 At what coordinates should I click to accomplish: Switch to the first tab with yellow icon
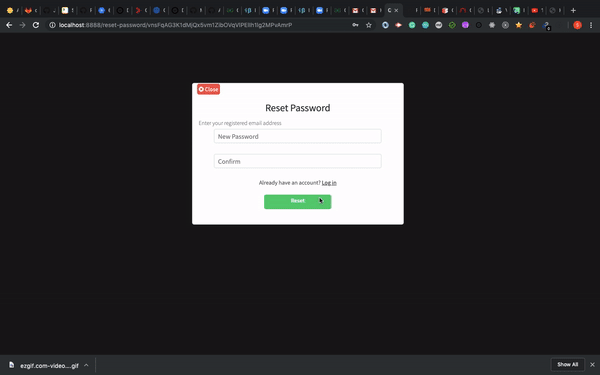click(x=10, y=10)
